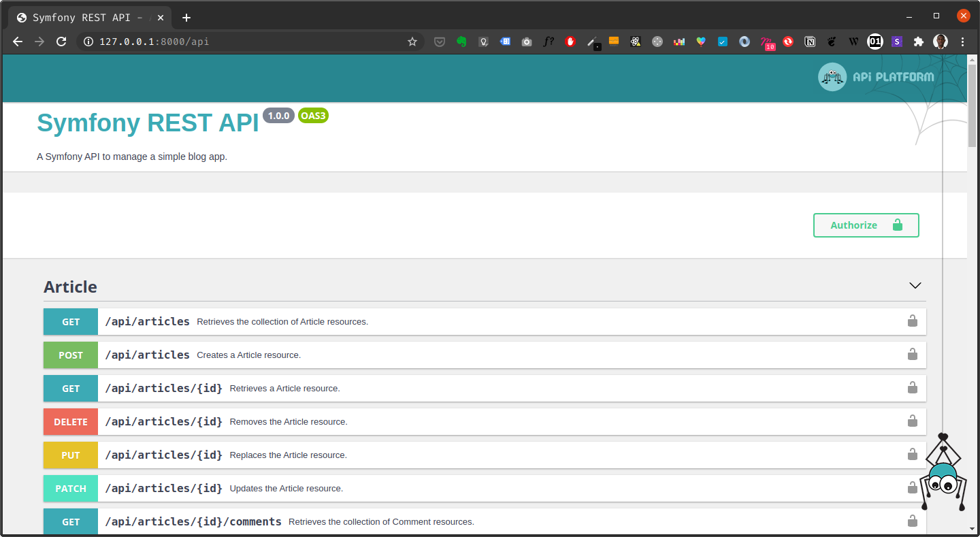
Task: Click lock icon on DELETE articles row
Action: pos(912,421)
